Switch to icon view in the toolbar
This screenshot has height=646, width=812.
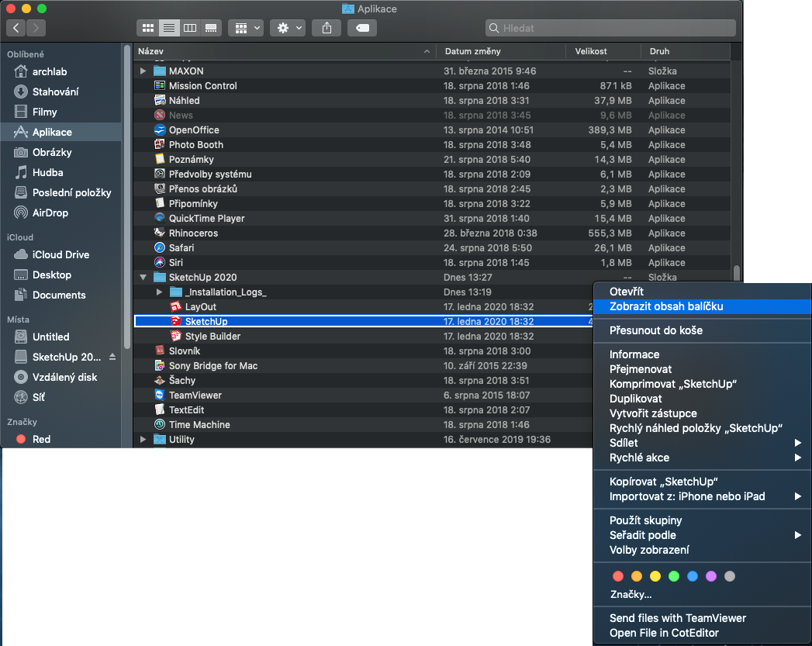147,28
